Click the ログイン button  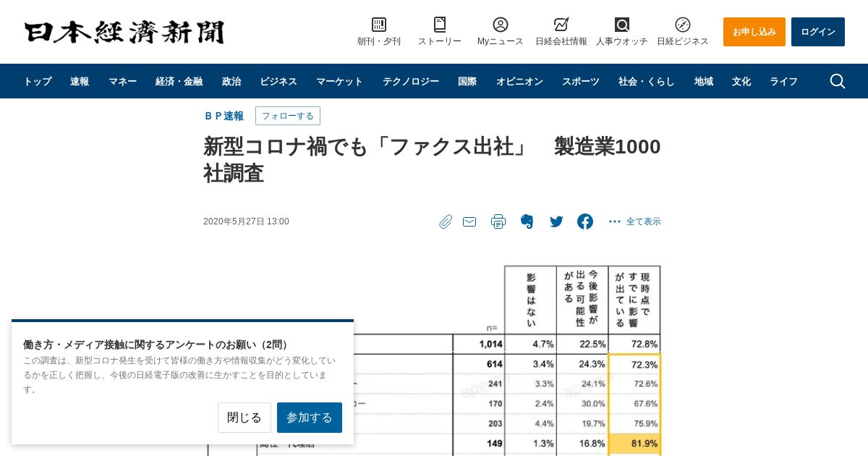pyautogui.click(x=818, y=32)
